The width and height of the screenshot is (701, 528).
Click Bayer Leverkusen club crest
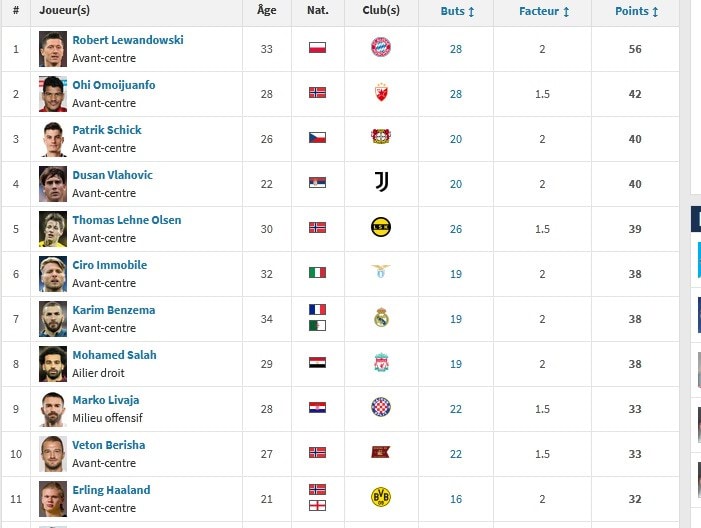coord(381,137)
